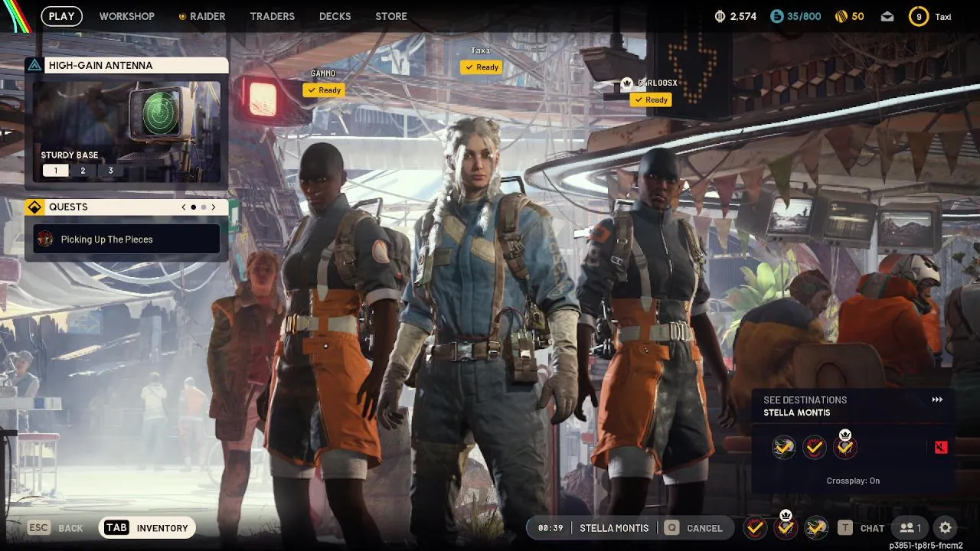Open INVENTORY with the TAB button

[x=147, y=528]
